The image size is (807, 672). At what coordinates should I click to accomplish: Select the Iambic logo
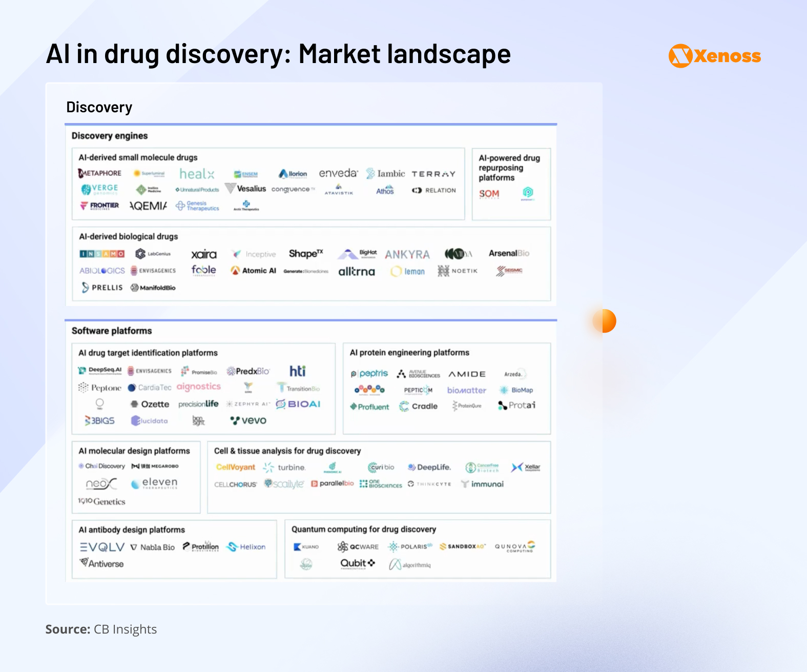[x=385, y=174]
